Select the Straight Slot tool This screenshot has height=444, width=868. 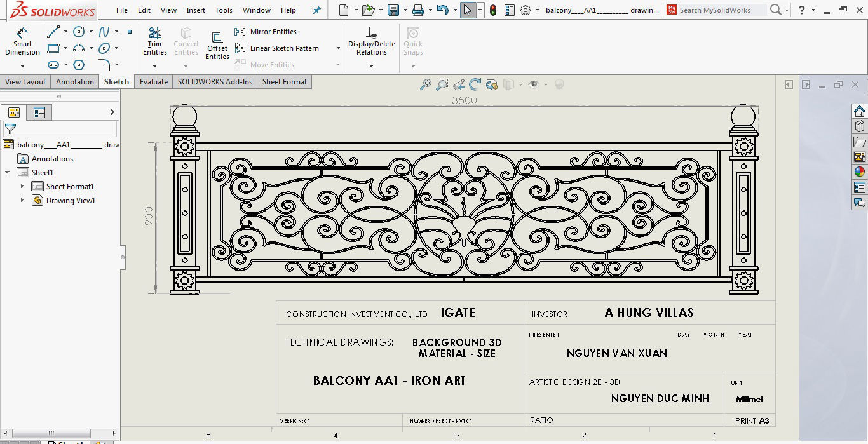(x=53, y=65)
